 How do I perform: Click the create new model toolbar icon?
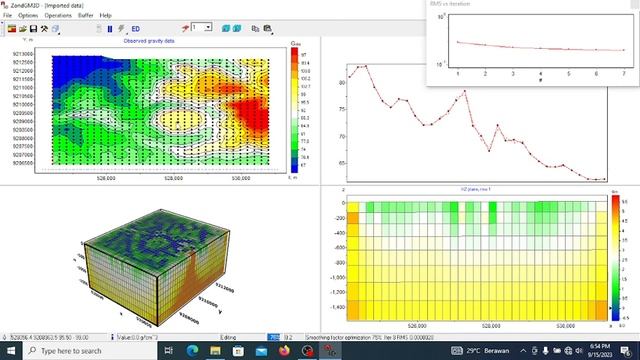pos(12,29)
